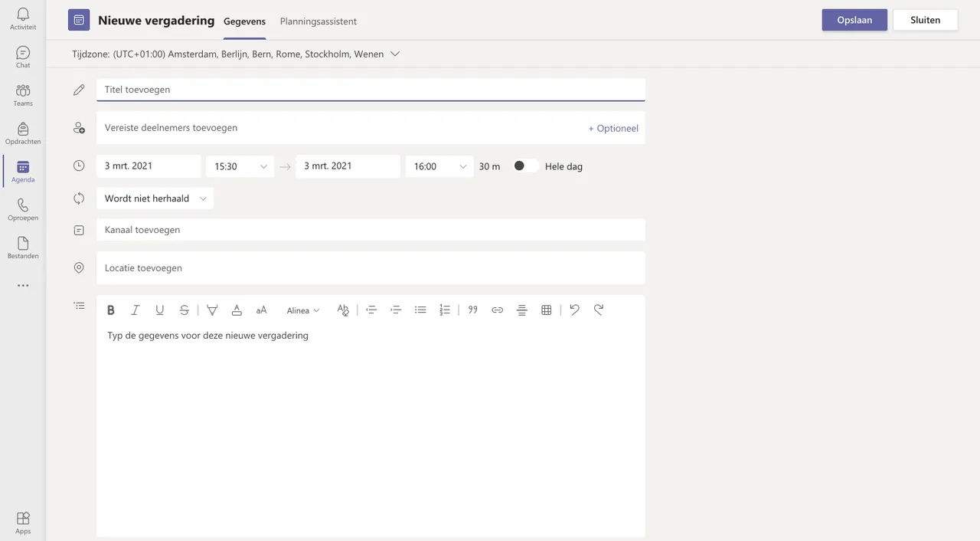Open Opdrachten in the sidebar
980x541 pixels.
pyautogui.click(x=23, y=134)
